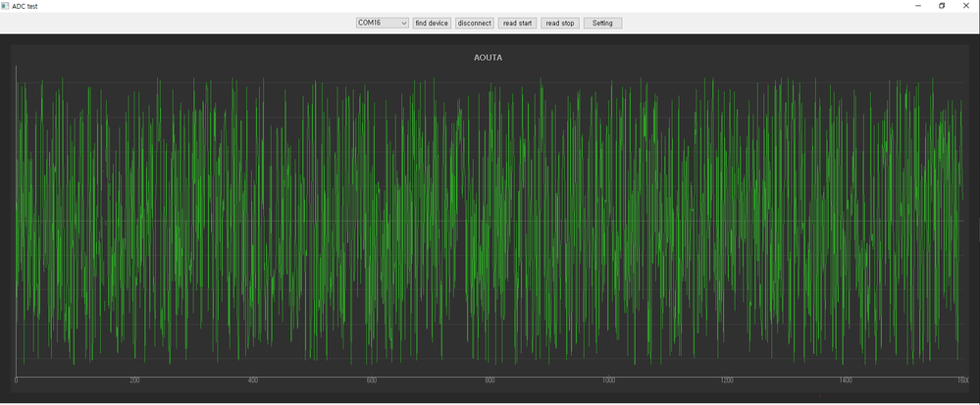Viewport: 980px width, 405px height.
Task: Click the 0 x-axis tick label
Action: coord(16,380)
